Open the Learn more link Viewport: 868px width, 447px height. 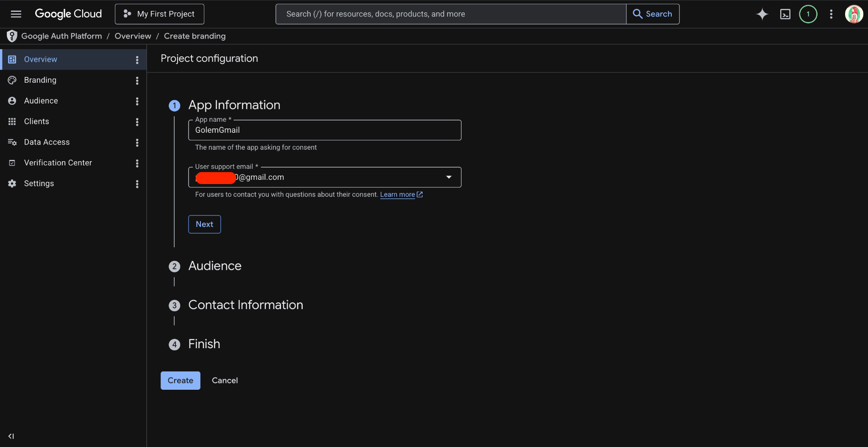398,195
